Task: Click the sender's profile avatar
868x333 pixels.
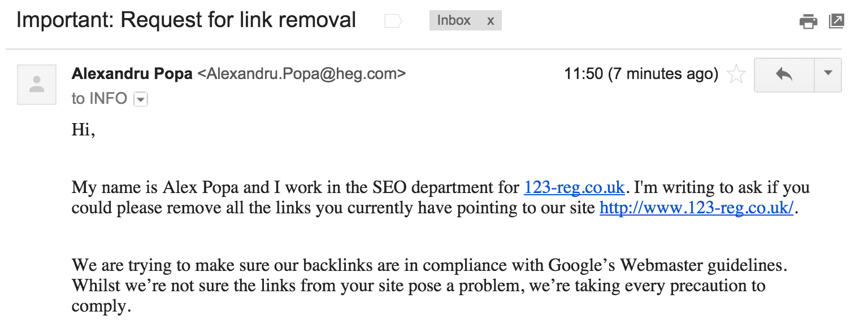Action: [x=37, y=85]
